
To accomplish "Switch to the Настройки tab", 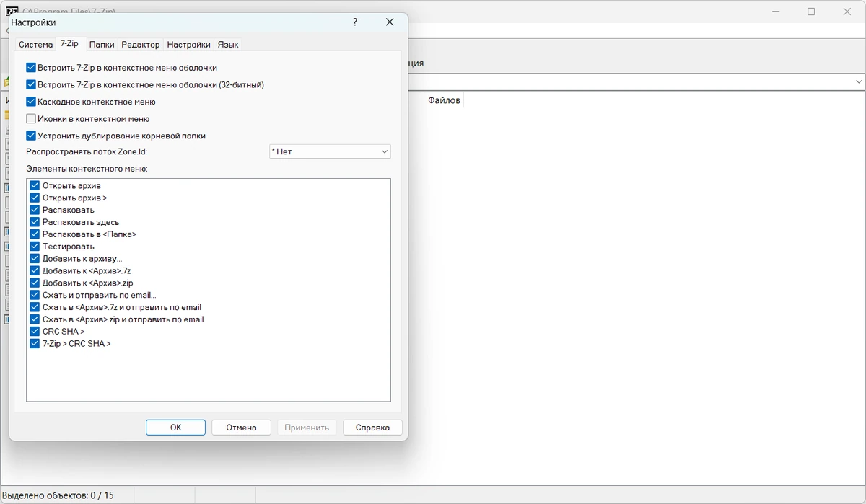I will click(188, 45).
